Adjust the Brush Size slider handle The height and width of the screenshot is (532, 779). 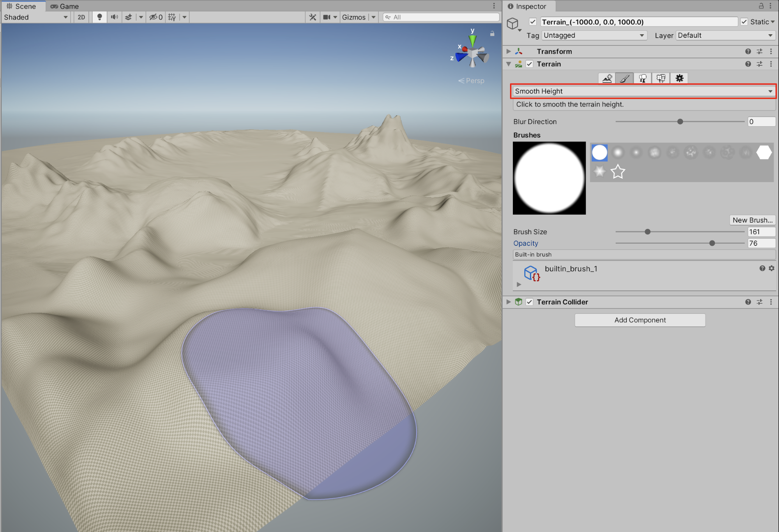click(x=648, y=232)
